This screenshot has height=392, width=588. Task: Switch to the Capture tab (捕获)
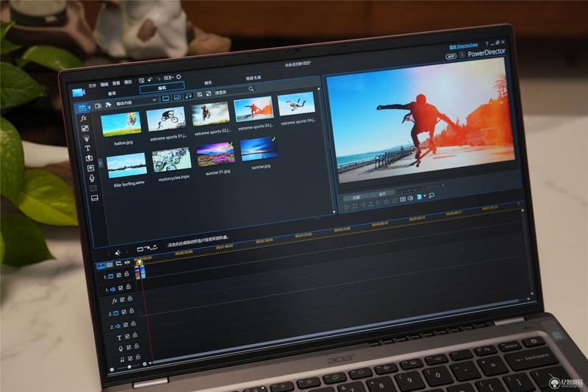click(112, 93)
